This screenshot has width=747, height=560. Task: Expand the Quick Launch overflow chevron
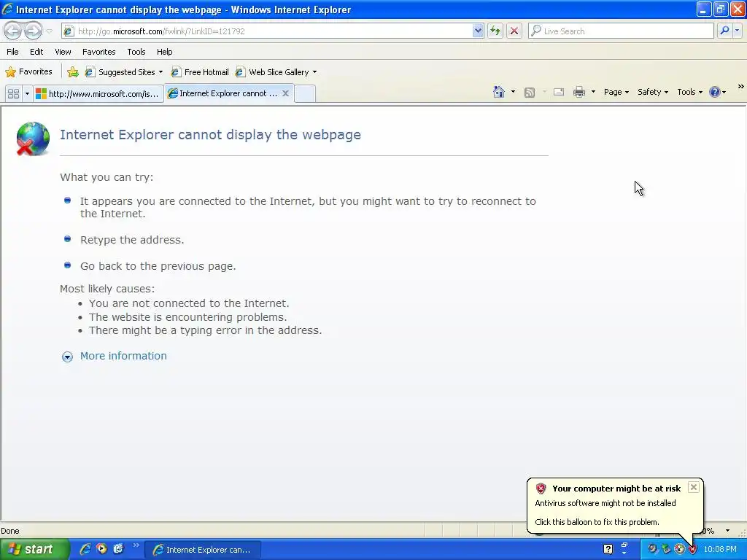136,545
